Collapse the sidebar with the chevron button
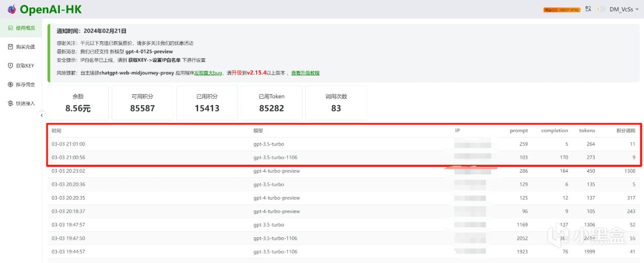The height and width of the screenshot is (263, 644). (42, 115)
